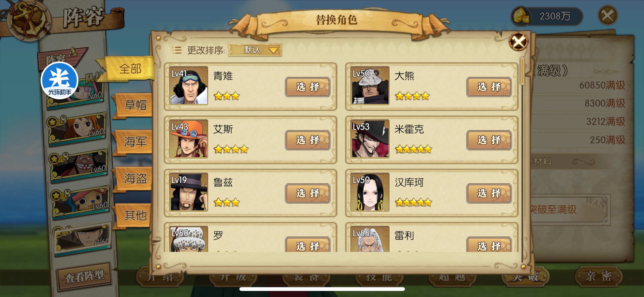Open the 其他 category tab
Screen dimensions: 644x297
click(x=134, y=215)
